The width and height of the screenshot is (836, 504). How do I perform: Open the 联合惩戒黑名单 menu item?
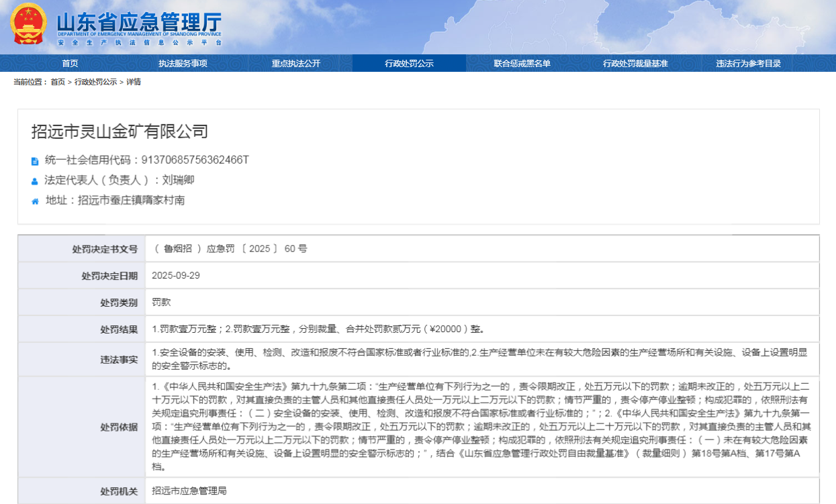522,64
